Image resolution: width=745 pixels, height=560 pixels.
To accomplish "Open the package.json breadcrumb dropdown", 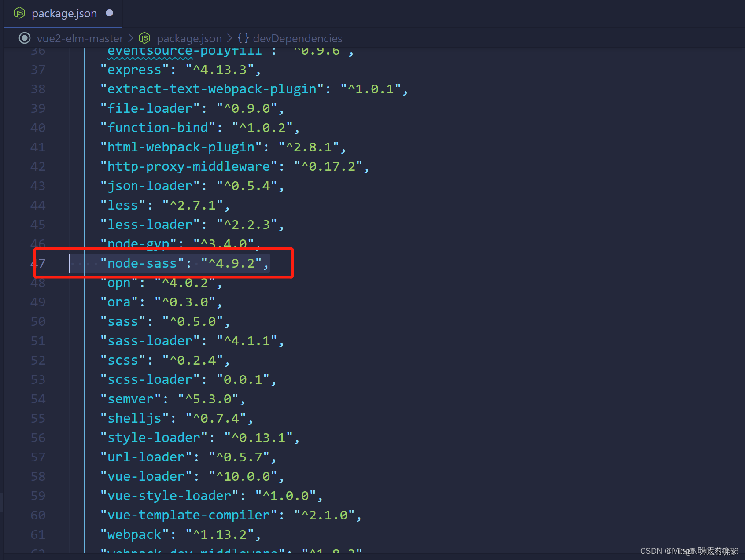I will click(x=189, y=38).
